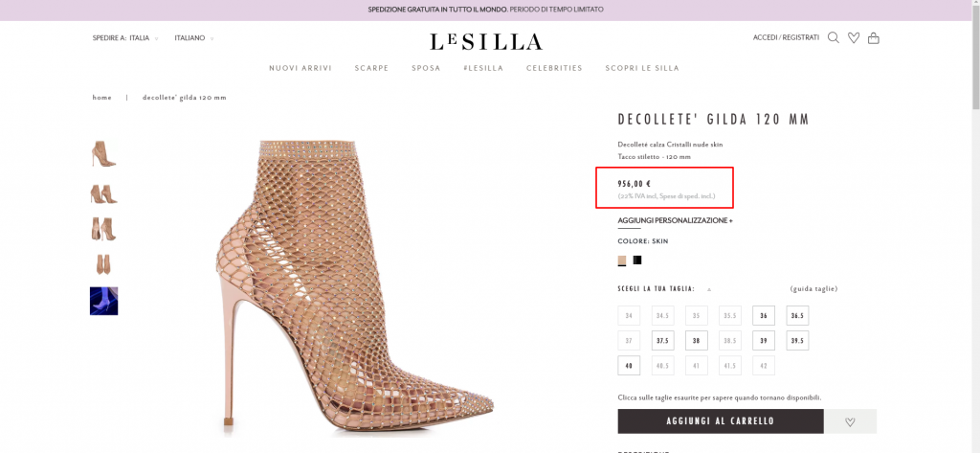Select the black color swatch
The width and height of the screenshot is (980, 453).
pyautogui.click(x=637, y=260)
